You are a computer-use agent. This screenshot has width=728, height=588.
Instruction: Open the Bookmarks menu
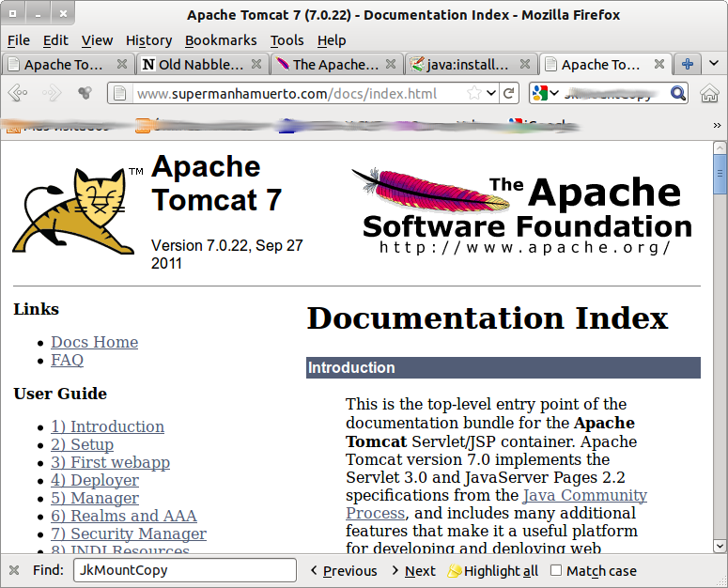pyautogui.click(x=220, y=40)
